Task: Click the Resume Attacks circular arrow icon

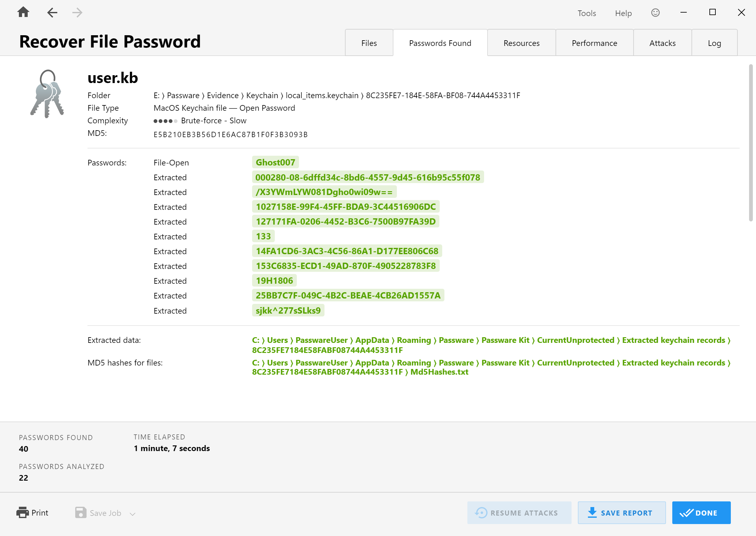Action: [x=481, y=513]
